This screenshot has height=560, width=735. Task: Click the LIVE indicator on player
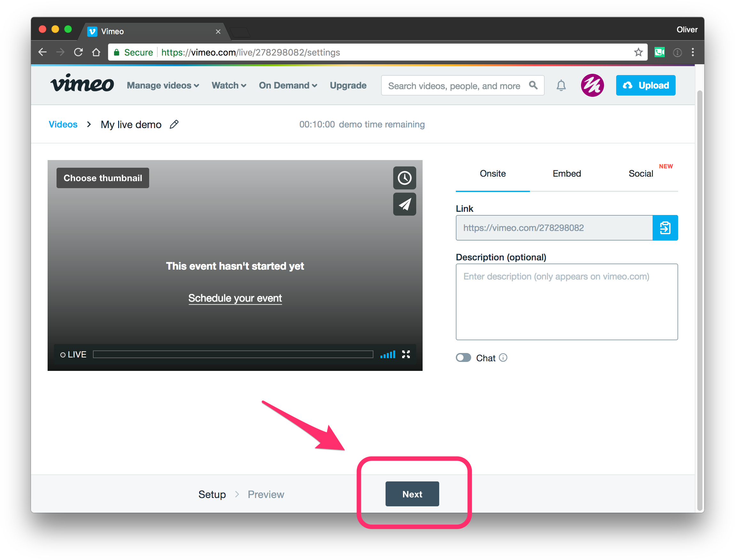[73, 354]
